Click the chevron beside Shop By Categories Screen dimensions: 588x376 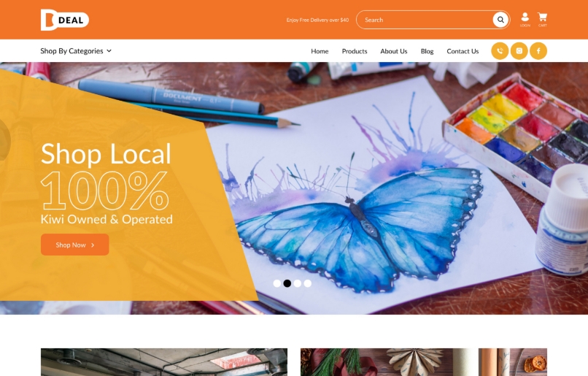(109, 51)
